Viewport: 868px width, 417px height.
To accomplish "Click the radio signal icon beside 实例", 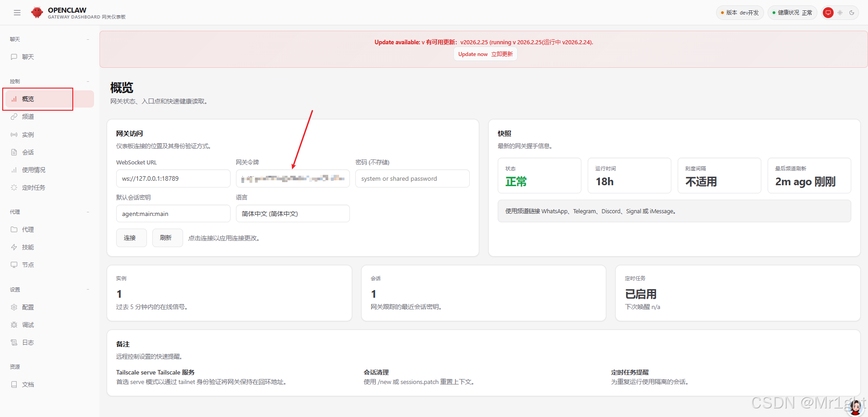I will click(x=14, y=135).
